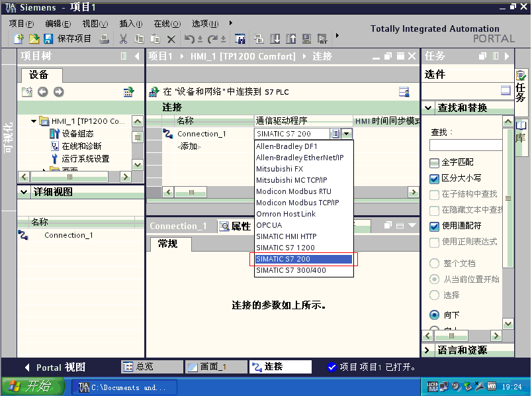Click the delete X icon in toolbar

point(171,39)
